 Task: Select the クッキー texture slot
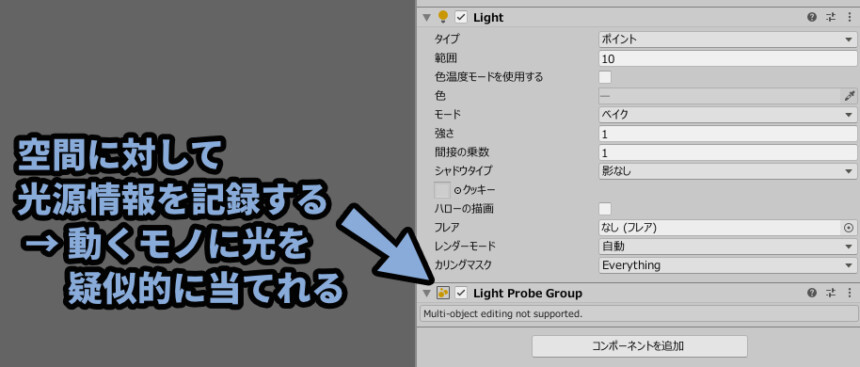(x=442, y=190)
